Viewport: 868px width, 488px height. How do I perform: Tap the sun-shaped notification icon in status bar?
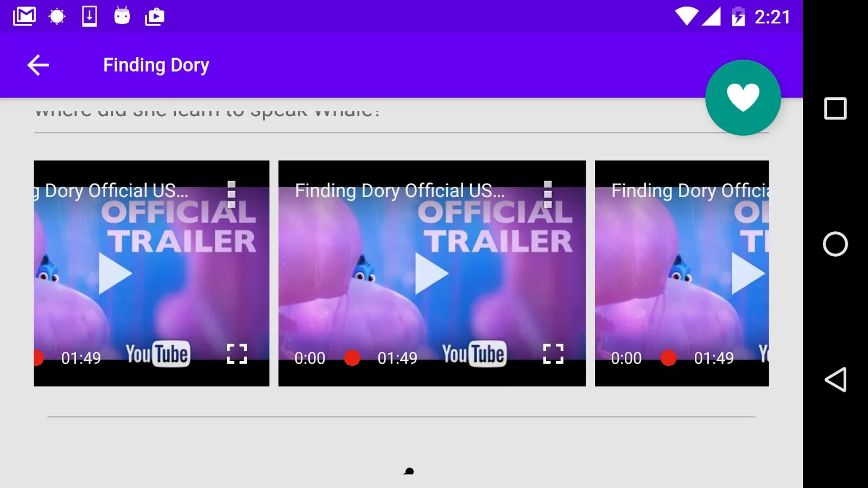pos(57,16)
